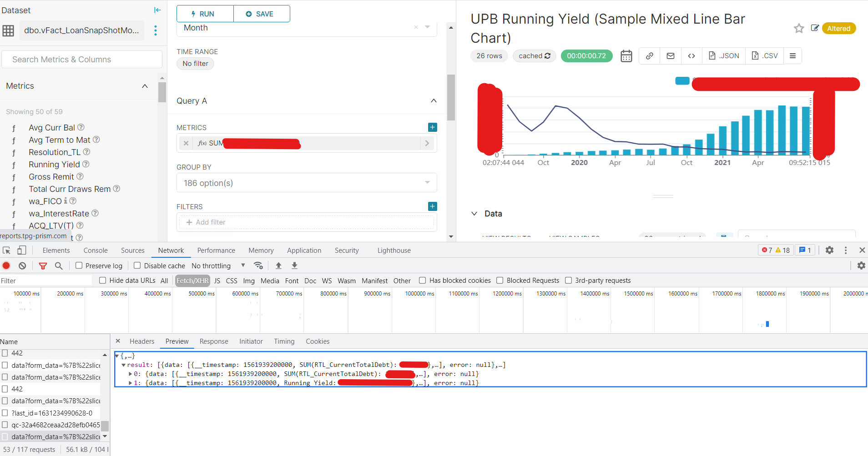Image resolution: width=868 pixels, height=456 pixels.
Task: Stop network recording with the red record button
Action: [x=6, y=266]
